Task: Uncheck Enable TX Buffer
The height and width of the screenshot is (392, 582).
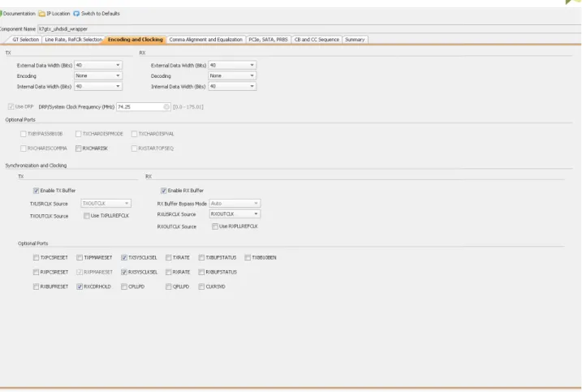Action: click(36, 191)
